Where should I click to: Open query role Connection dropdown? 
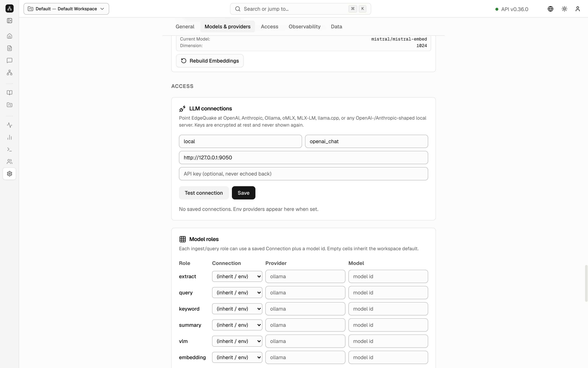pos(237,293)
